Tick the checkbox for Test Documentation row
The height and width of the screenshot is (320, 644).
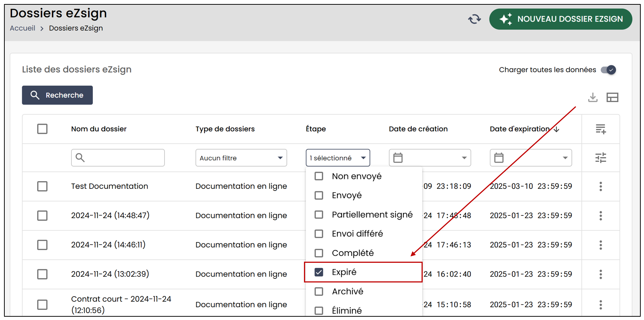click(x=42, y=186)
